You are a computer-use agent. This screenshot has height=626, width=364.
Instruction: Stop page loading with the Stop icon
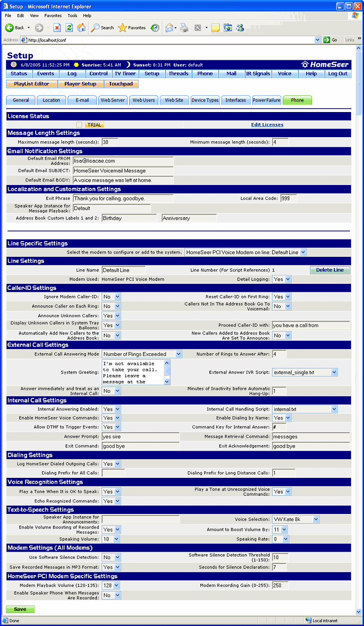pos(57,28)
